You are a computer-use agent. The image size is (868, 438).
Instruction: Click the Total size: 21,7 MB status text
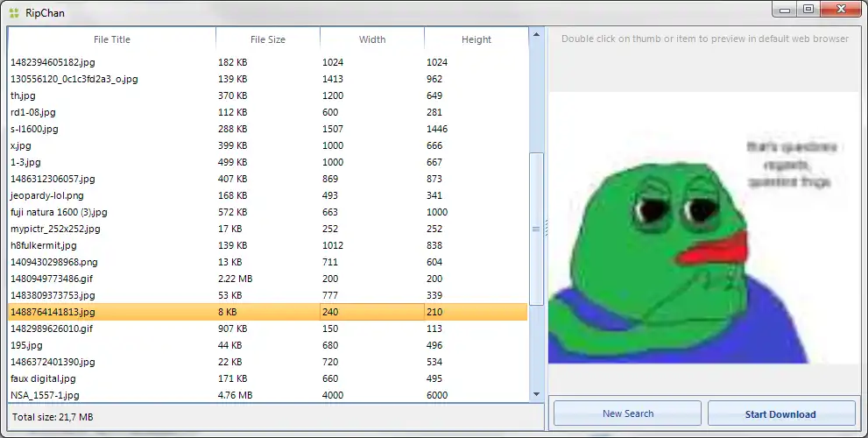click(53, 417)
